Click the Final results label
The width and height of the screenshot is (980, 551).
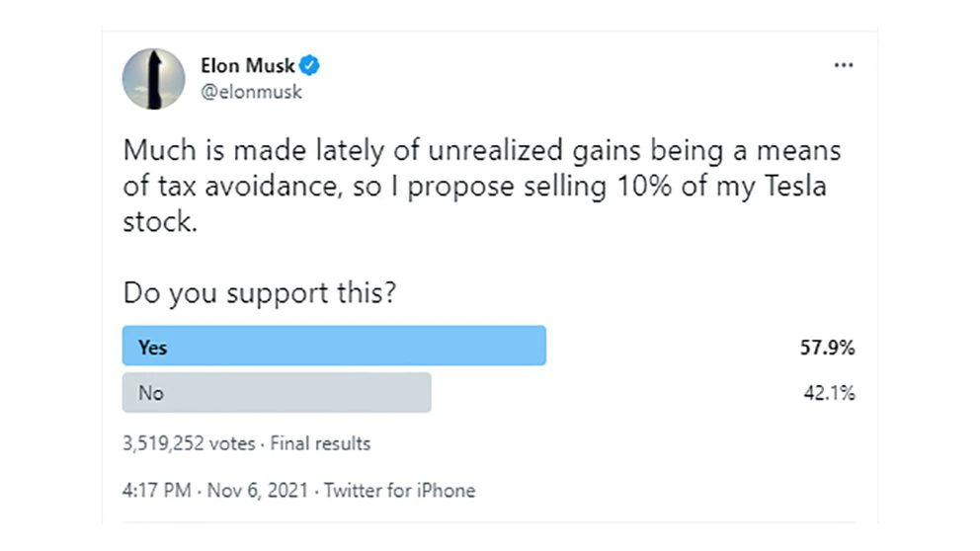click(320, 443)
